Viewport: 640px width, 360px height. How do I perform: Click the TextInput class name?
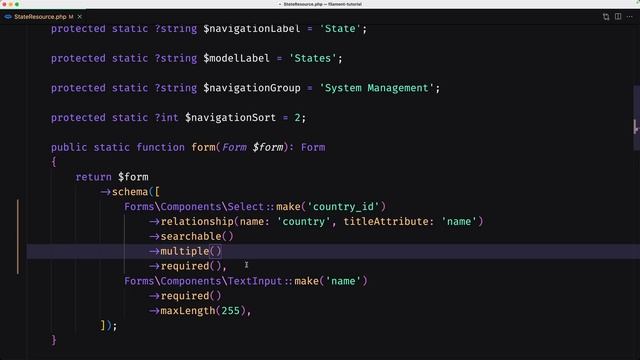click(x=255, y=281)
